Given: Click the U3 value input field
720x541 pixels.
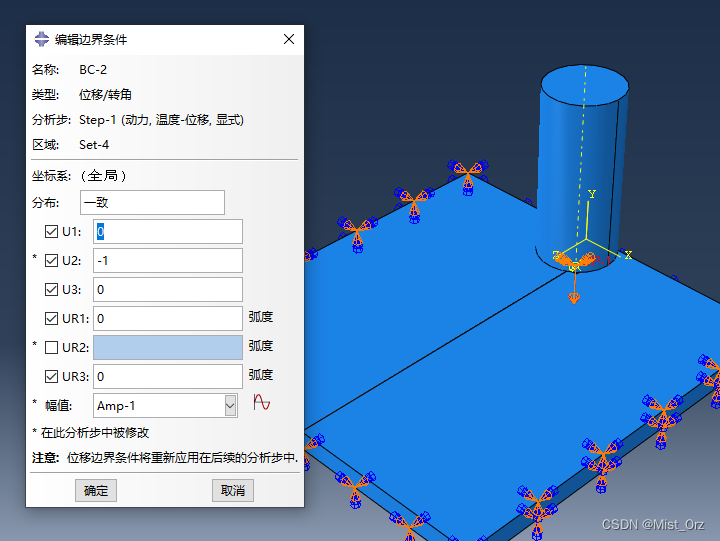Looking at the screenshot, I should pos(168,289).
